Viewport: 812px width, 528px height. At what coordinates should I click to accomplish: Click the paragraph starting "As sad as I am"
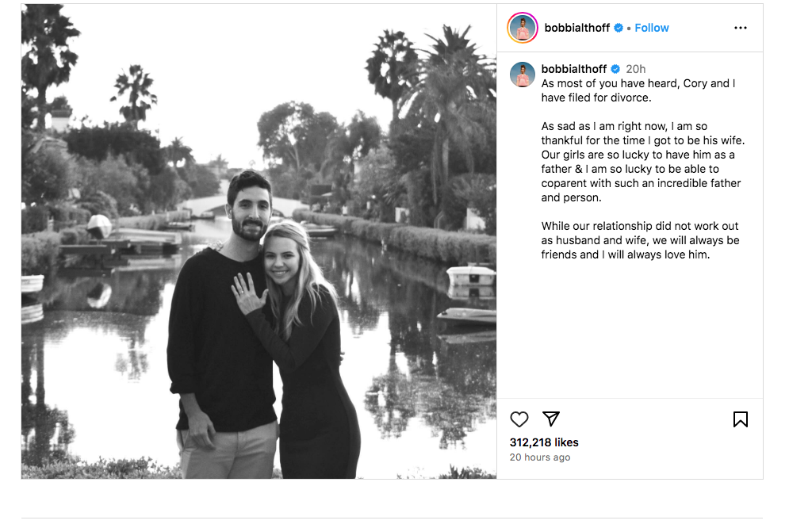(641, 162)
